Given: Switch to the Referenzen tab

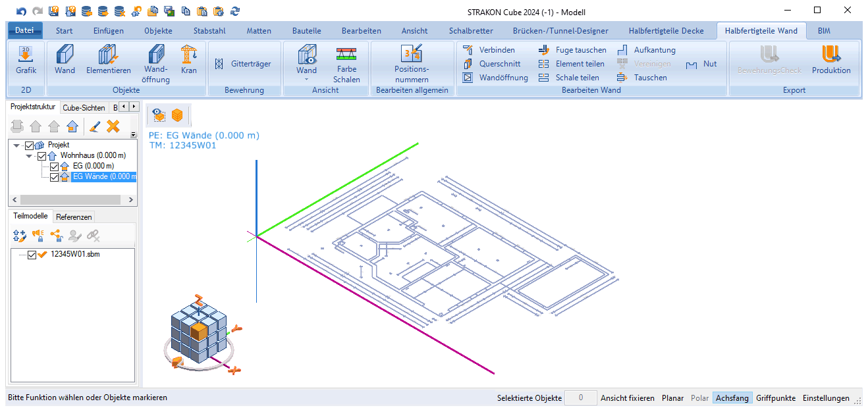Looking at the screenshot, I should click(x=74, y=217).
